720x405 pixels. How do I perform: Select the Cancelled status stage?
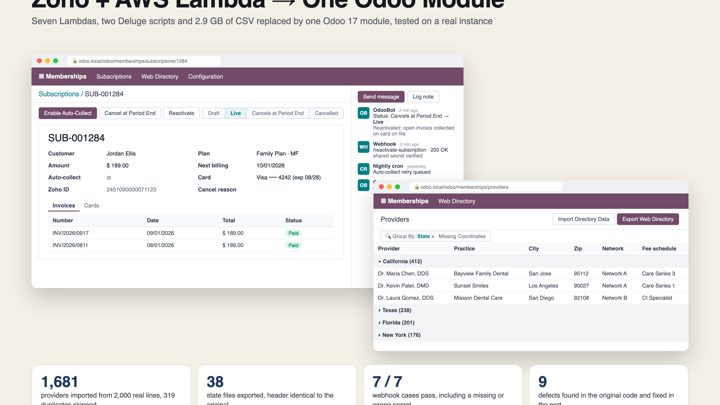coord(326,113)
